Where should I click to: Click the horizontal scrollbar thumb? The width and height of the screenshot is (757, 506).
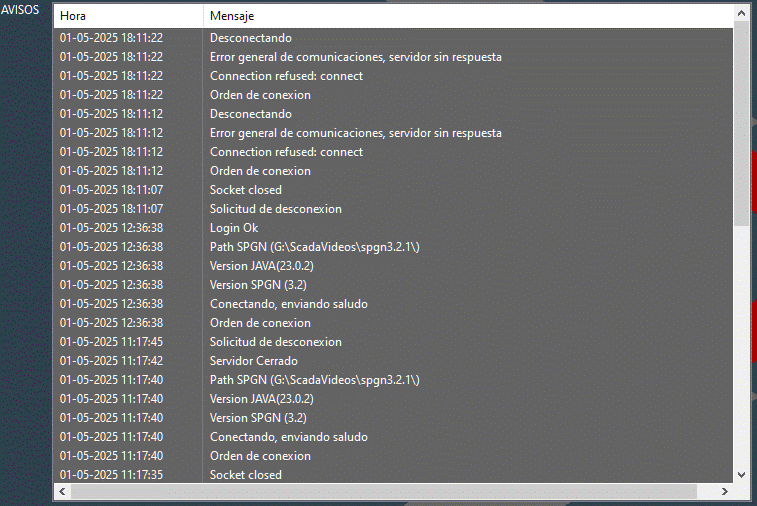tap(384, 492)
